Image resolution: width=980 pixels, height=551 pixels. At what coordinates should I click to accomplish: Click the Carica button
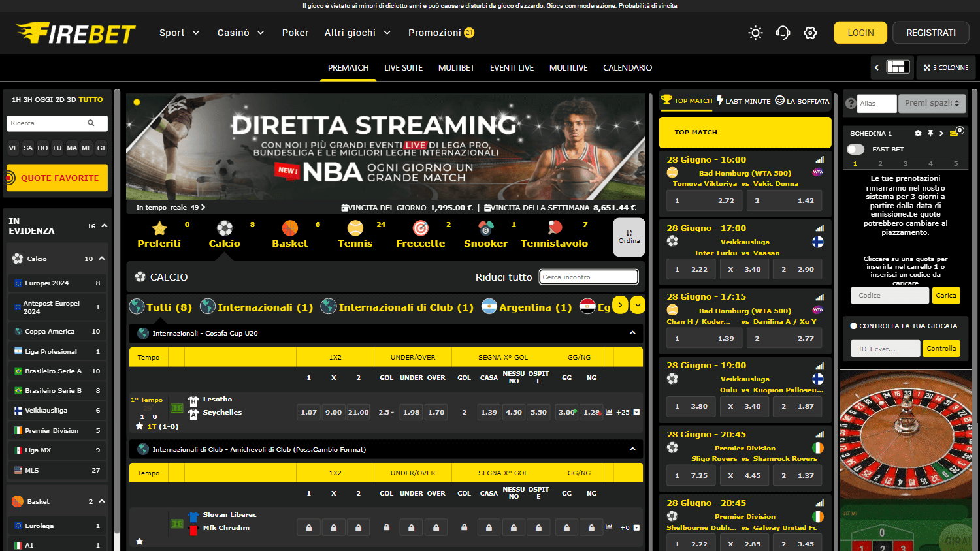(x=945, y=296)
